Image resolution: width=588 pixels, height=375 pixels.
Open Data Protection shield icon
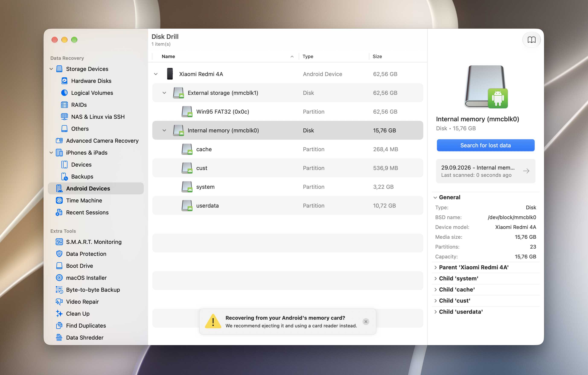coord(59,254)
